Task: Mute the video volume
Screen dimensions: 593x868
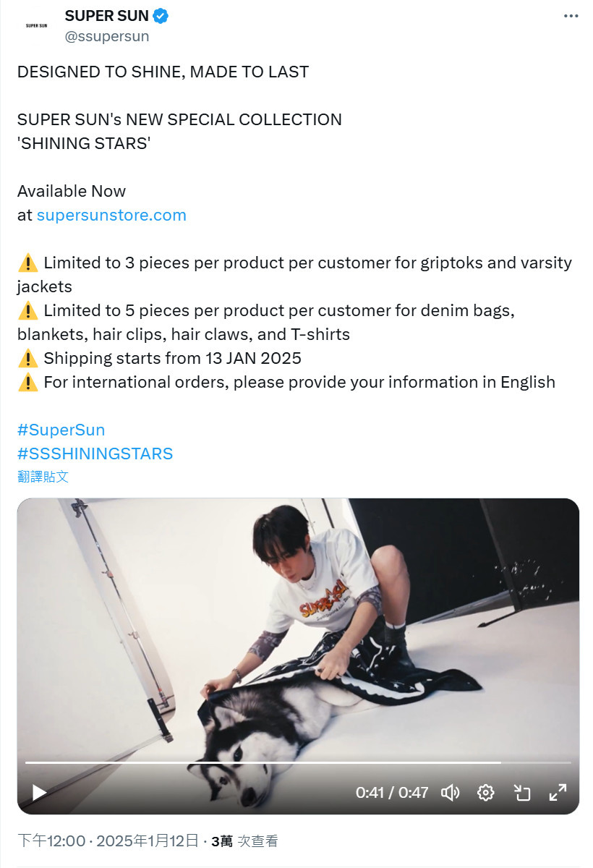Action: [x=451, y=793]
